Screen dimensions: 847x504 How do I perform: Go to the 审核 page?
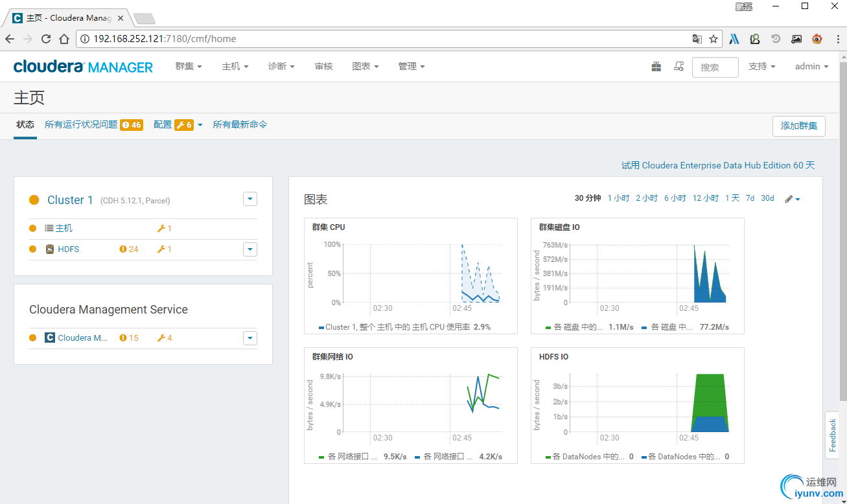324,67
